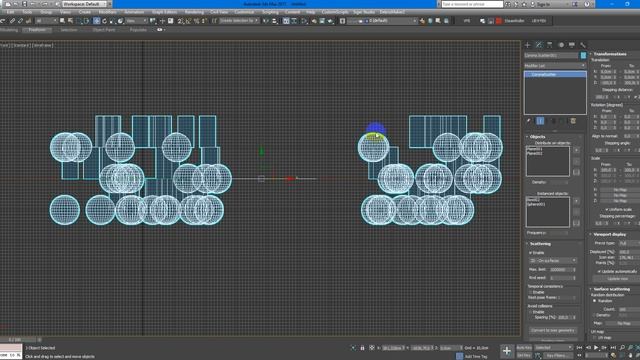Screen dimensions: 640x360
Task: Switch to the Object Paint ribbon tab
Action: 104,30
